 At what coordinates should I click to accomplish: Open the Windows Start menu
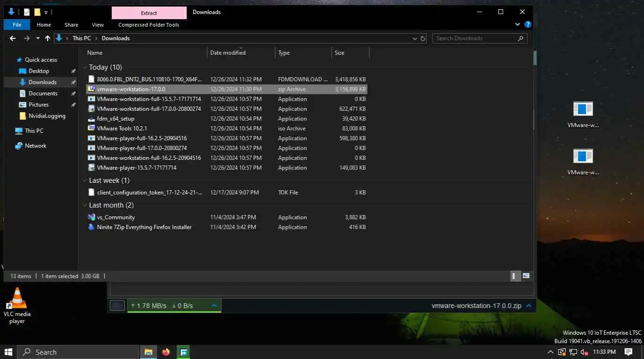(8, 352)
